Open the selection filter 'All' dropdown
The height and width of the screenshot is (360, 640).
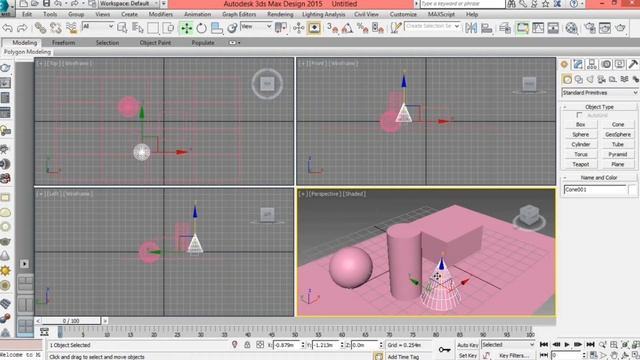98,26
